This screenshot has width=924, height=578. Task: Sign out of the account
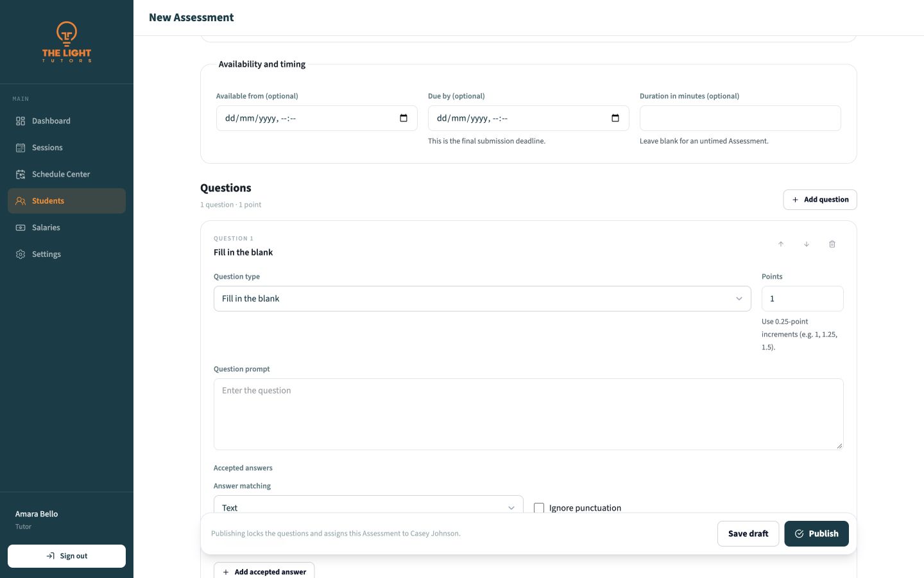67,556
